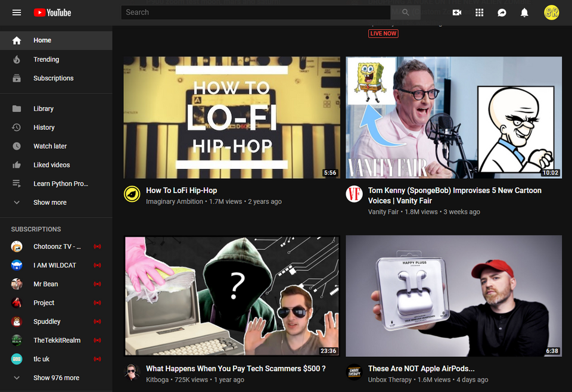Open the tlc uk subscription
This screenshot has height=392, width=572.
pyautogui.click(x=56, y=359)
